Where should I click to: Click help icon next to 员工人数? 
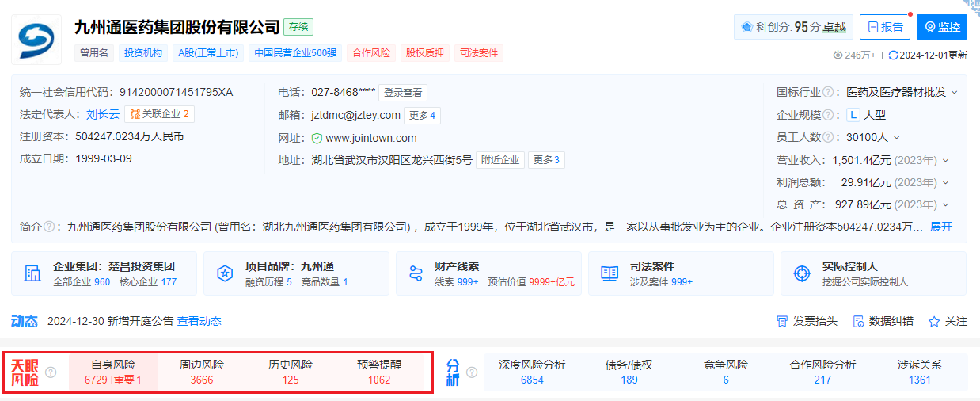(828, 137)
